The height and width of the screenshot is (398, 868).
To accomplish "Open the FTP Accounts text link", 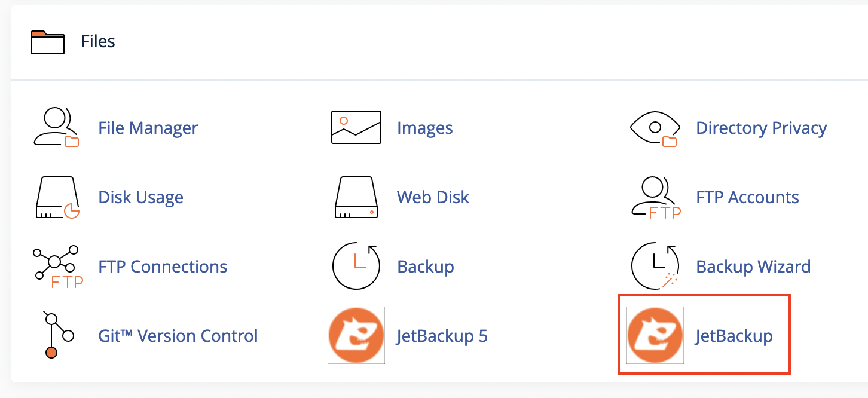I will pyautogui.click(x=747, y=197).
